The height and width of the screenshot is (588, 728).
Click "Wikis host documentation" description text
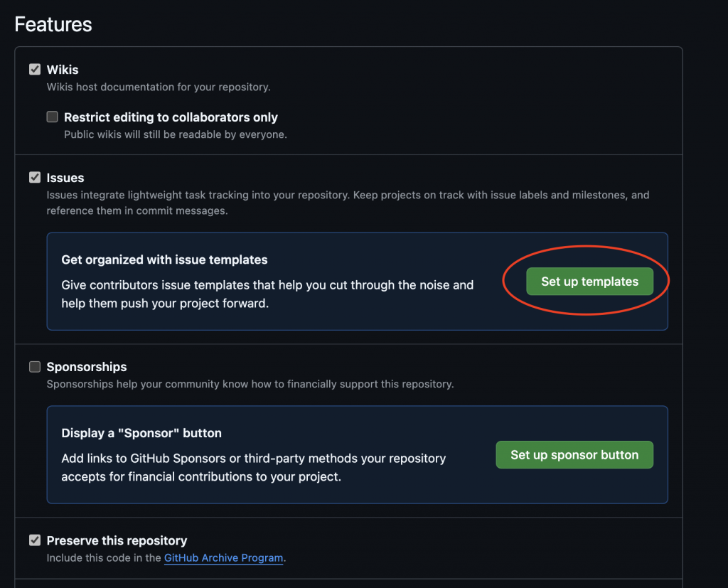point(159,87)
